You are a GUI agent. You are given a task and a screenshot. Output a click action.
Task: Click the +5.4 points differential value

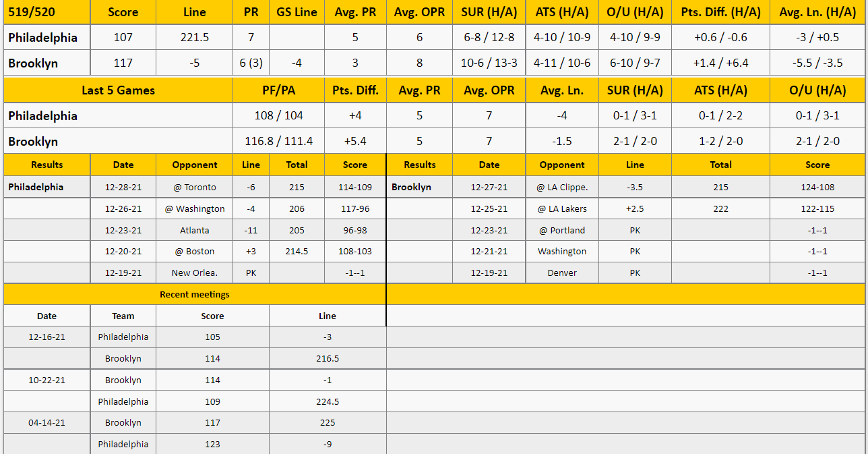(x=355, y=142)
